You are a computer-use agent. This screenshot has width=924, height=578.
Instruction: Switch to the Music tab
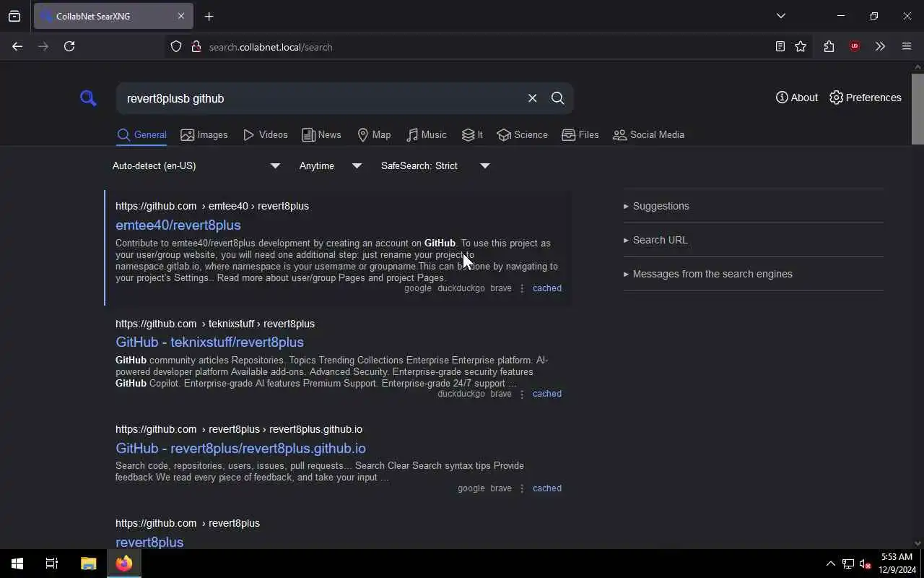(426, 135)
